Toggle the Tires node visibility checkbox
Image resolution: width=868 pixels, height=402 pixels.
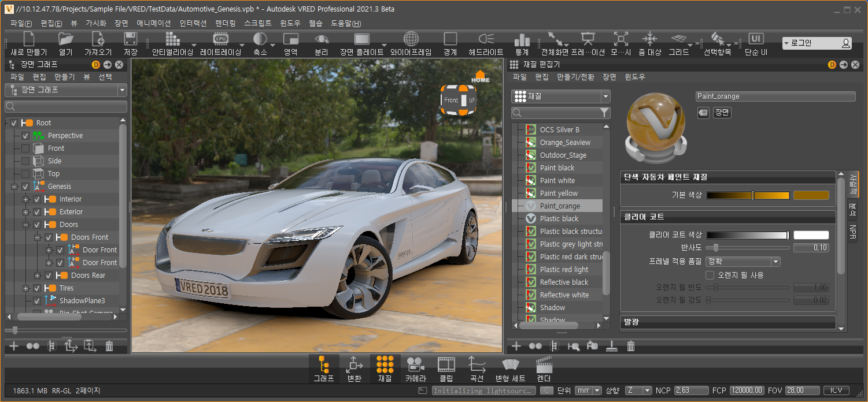37,288
